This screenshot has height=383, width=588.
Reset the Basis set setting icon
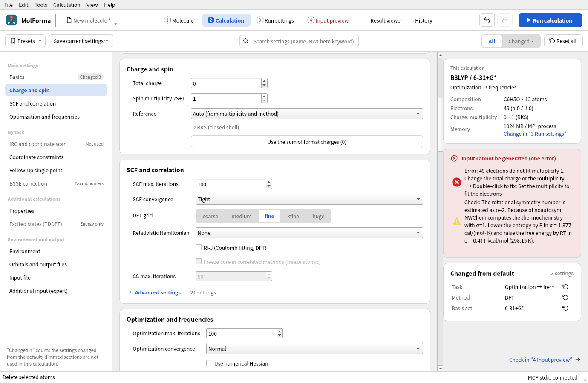click(x=565, y=308)
